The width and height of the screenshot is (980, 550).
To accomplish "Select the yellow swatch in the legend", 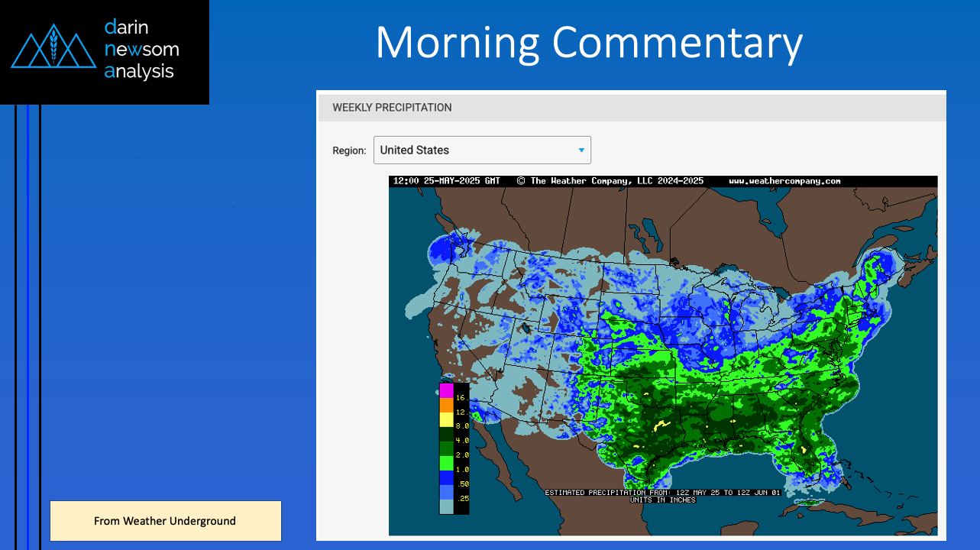I will pos(446,419).
